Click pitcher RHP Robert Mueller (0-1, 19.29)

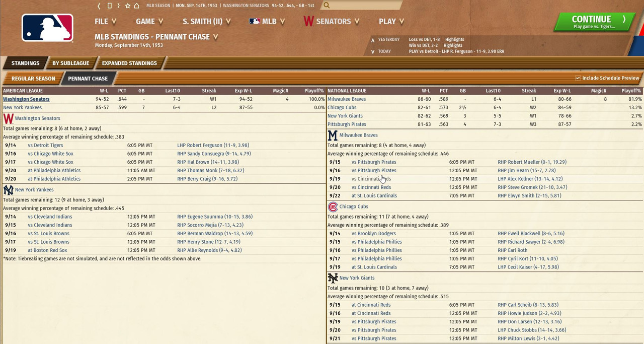(532, 162)
